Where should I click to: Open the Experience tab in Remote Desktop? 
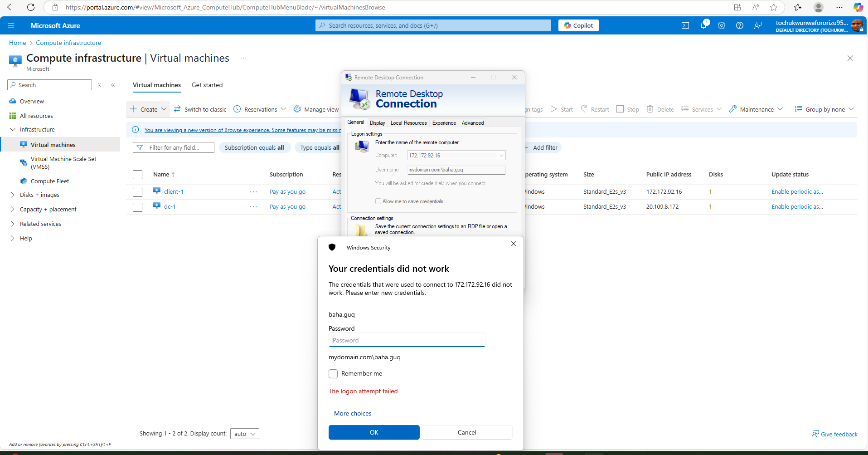coord(444,123)
